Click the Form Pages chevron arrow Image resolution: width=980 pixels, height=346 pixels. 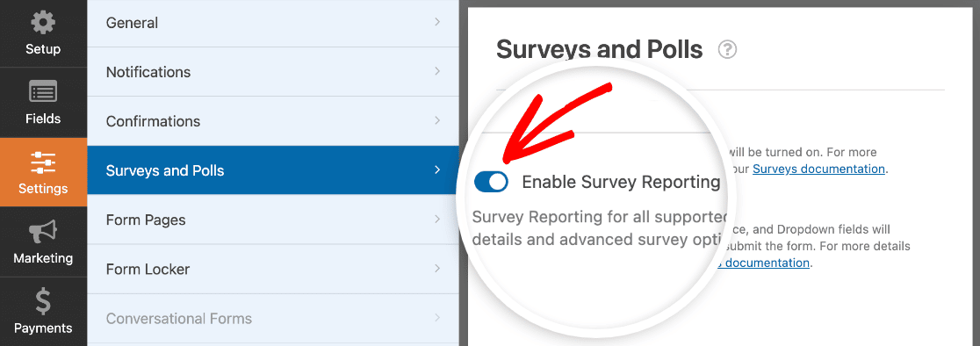(x=437, y=220)
